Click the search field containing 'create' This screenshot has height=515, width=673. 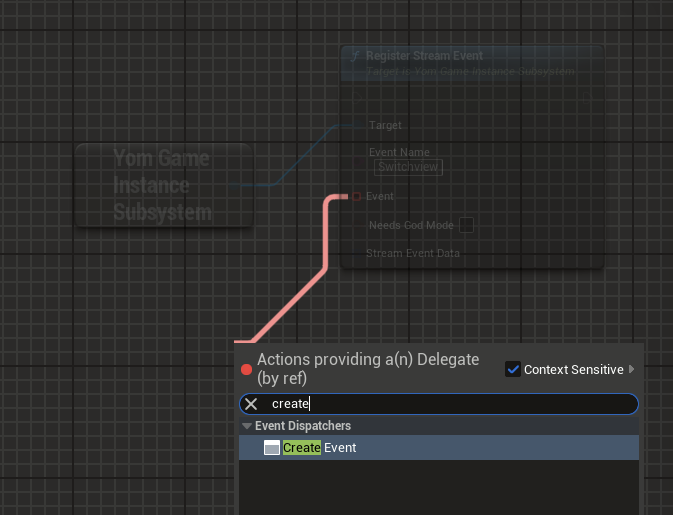tap(439, 404)
